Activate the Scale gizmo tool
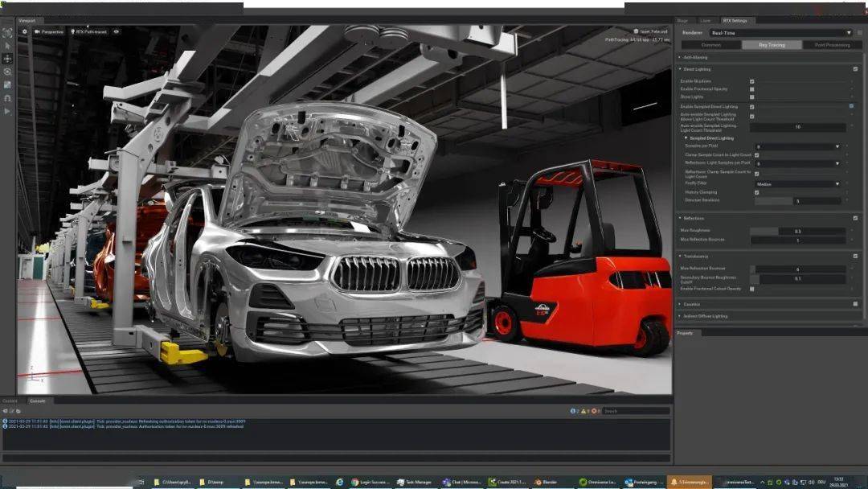The height and width of the screenshot is (489, 868). pyautogui.click(x=7, y=84)
